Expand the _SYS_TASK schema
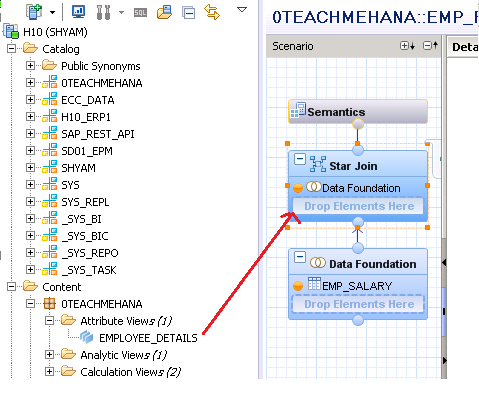Viewport: 479px width, 393px height. [x=30, y=269]
